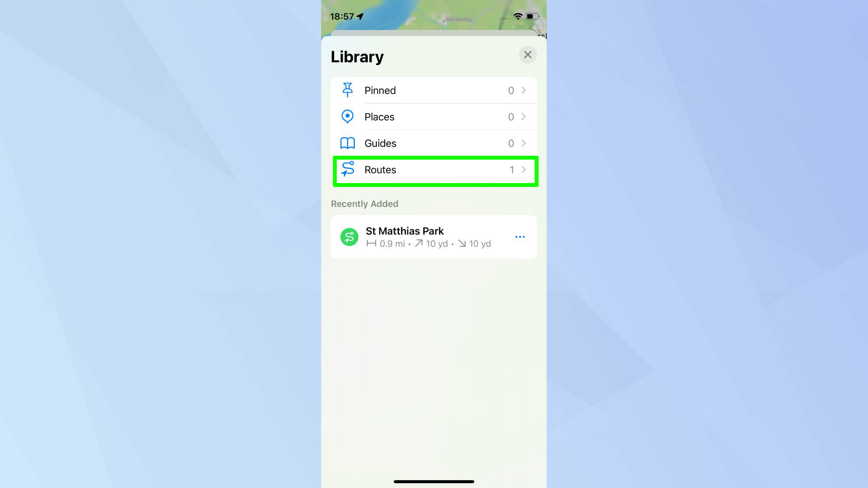Expand the Routes section chevron
Image resolution: width=868 pixels, height=488 pixels.
point(523,170)
